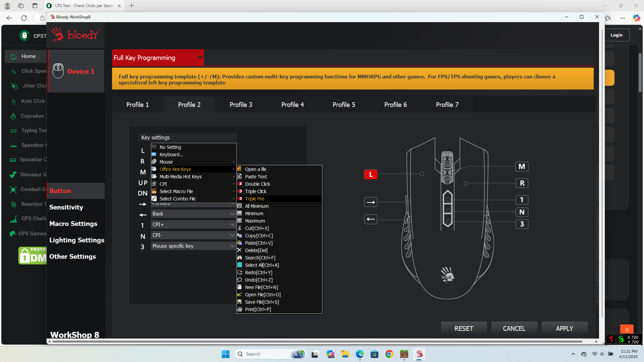This screenshot has height=362, width=644.
Task: Expand the Mouse submenu
Action: [194, 162]
